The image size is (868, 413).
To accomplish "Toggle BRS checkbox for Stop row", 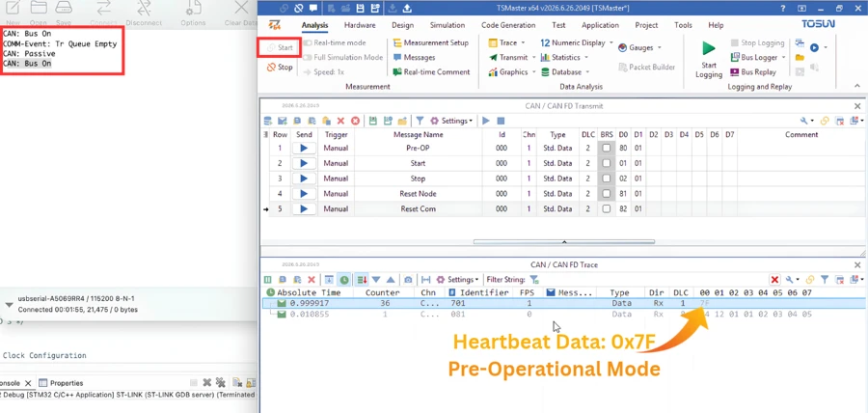I will pos(607,179).
